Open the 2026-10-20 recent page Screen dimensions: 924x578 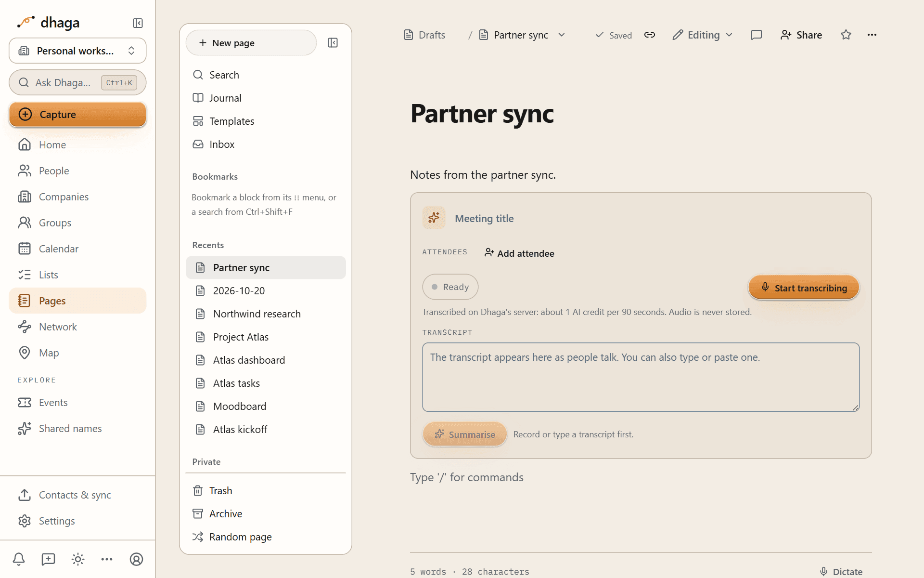266,290
